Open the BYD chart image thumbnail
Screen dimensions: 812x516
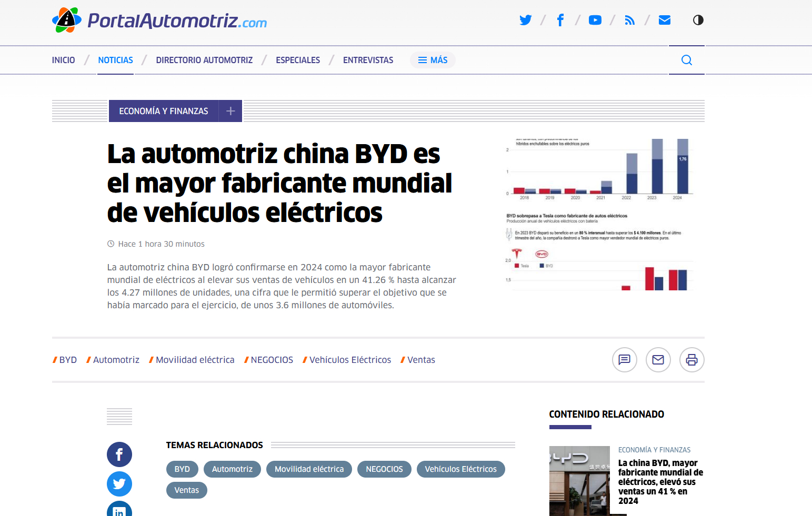pyautogui.click(x=600, y=215)
